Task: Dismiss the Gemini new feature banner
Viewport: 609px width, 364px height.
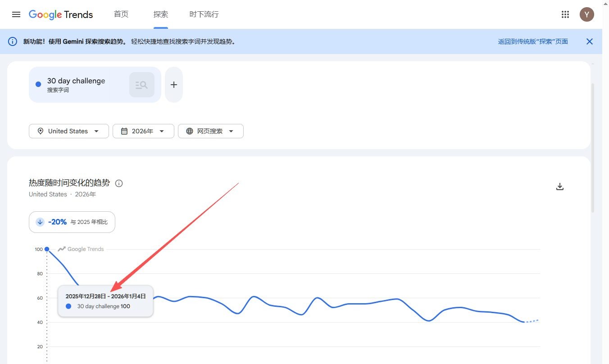Action: pyautogui.click(x=589, y=41)
